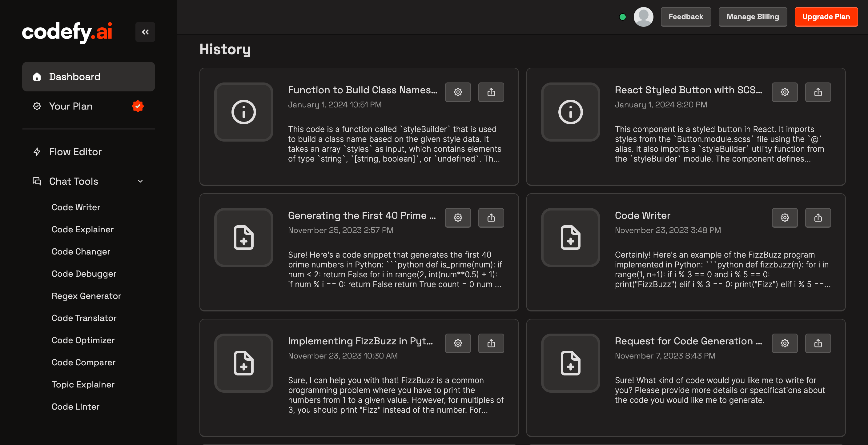Click the red verified badge on Your Plan
Viewport: 868px width, 445px height.
point(138,106)
